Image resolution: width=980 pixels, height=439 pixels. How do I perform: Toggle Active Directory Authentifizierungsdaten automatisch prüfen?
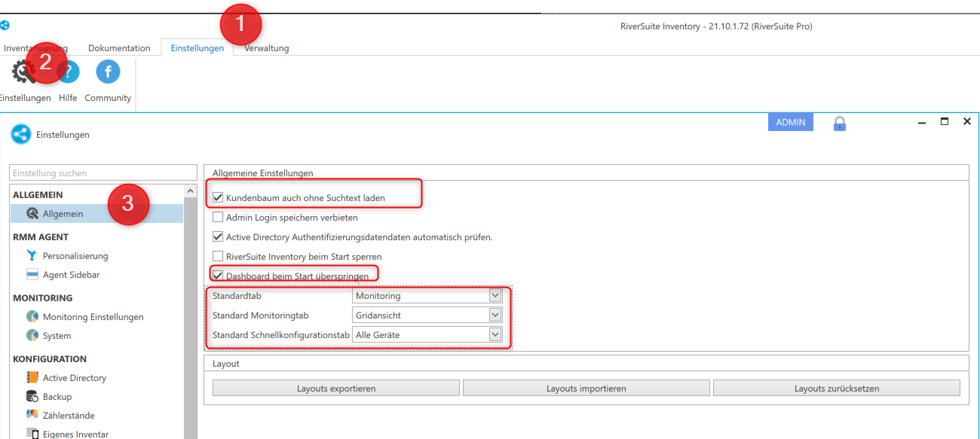click(219, 237)
